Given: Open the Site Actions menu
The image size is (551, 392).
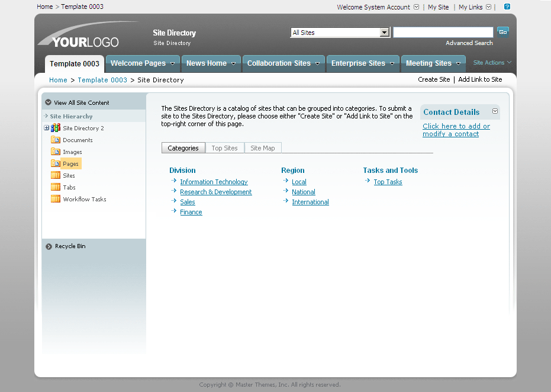Looking at the screenshot, I should point(492,63).
